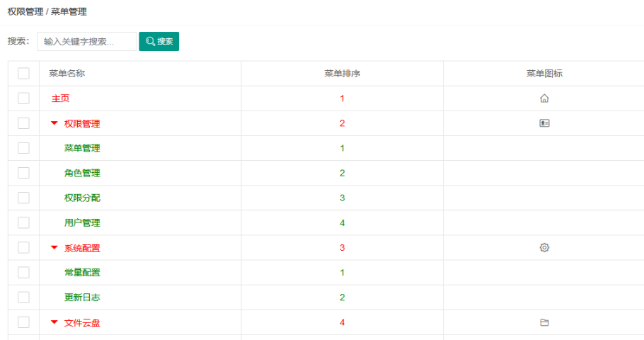The height and width of the screenshot is (340, 644).
Task: Click the 菜单管理 breadcrumb item
Action: pyautogui.click(x=69, y=12)
